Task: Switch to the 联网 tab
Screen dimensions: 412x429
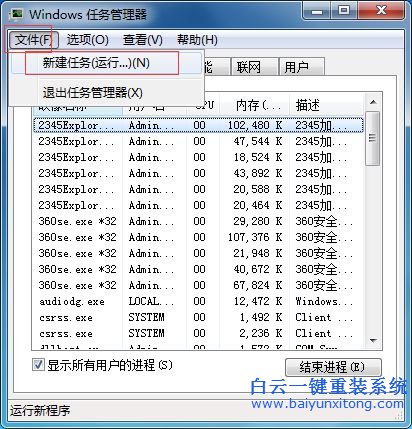Action: (x=255, y=67)
